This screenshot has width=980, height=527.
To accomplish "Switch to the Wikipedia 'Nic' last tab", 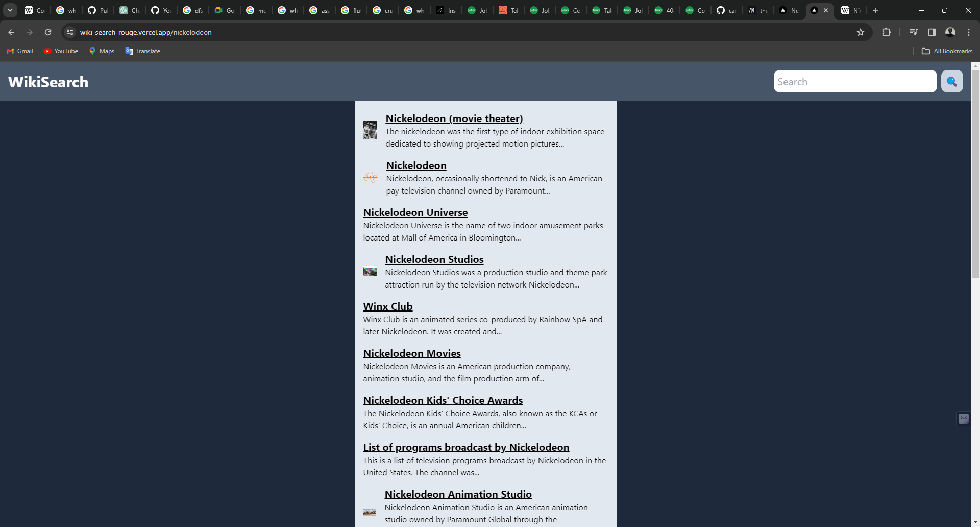I will 851,10.
